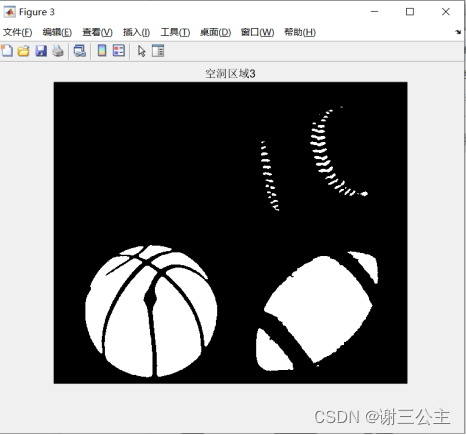Activate the Edit Plot arrow tool
This screenshot has height=435, width=466.
pyautogui.click(x=141, y=51)
